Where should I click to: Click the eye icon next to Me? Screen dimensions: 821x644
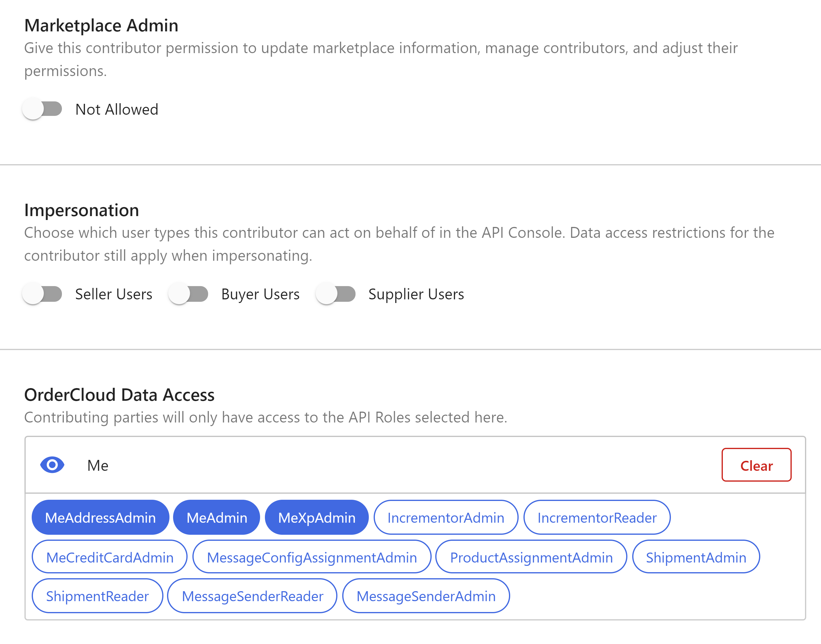[52, 465]
